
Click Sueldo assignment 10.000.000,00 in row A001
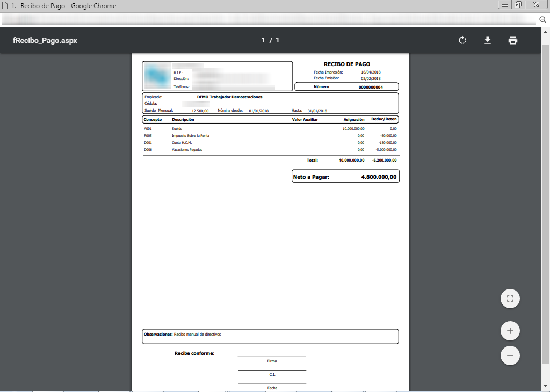(353, 129)
